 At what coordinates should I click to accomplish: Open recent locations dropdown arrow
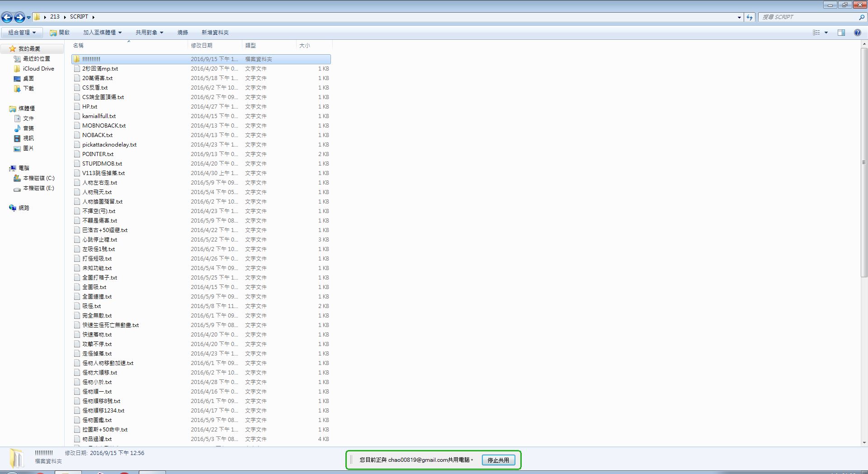[x=28, y=18]
